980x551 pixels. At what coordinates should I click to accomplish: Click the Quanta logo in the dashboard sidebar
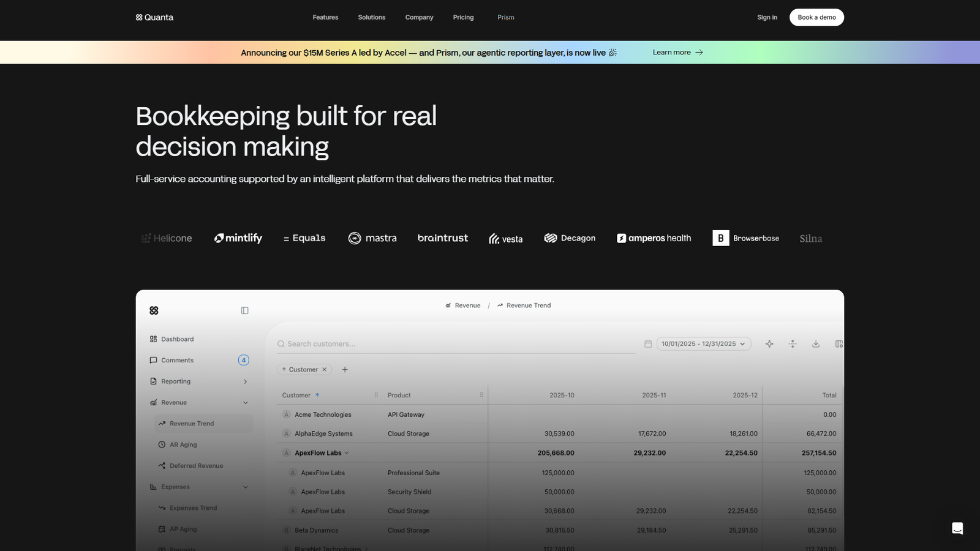(x=154, y=310)
